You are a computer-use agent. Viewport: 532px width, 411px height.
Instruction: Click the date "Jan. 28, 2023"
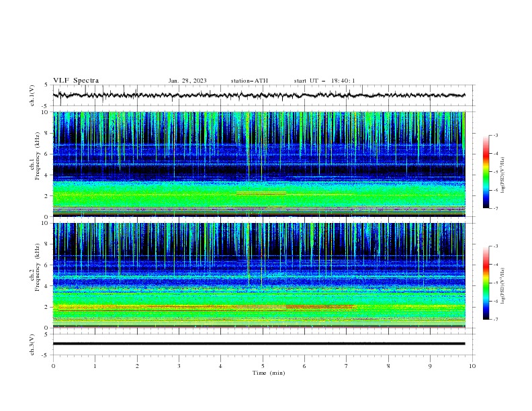coord(187,81)
